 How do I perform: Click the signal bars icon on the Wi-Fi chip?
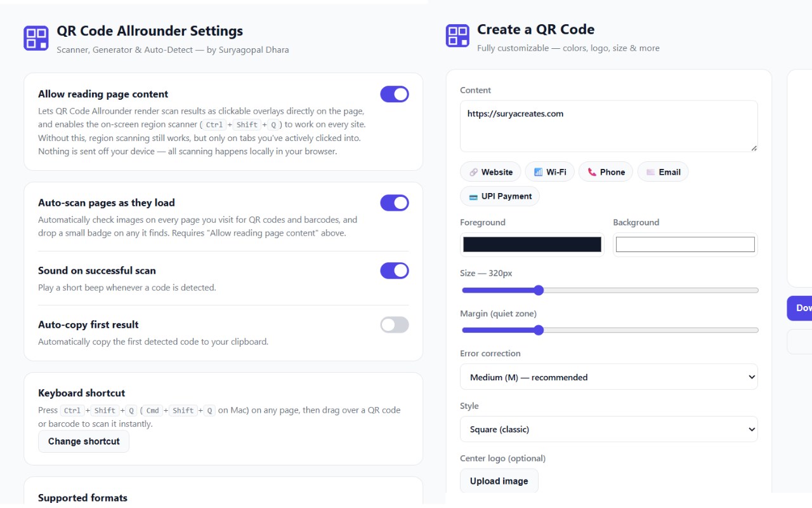click(x=538, y=172)
